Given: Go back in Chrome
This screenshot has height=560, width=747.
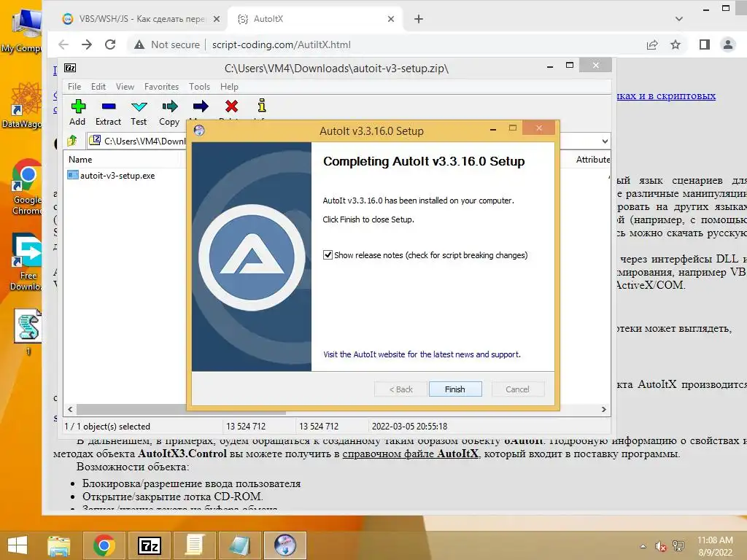Looking at the screenshot, I should [x=63, y=44].
